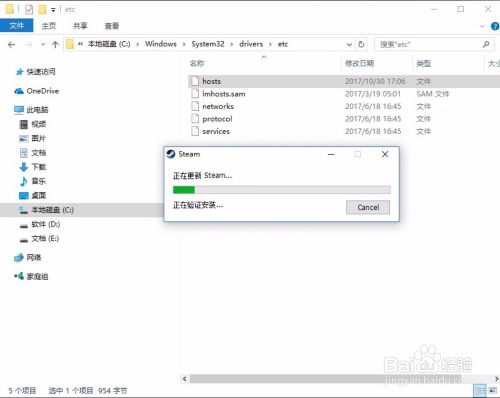Image resolution: width=500 pixels, height=398 pixels.
Task: Open the recent locations dropdown arrow
Action: [x=43, y=44]
